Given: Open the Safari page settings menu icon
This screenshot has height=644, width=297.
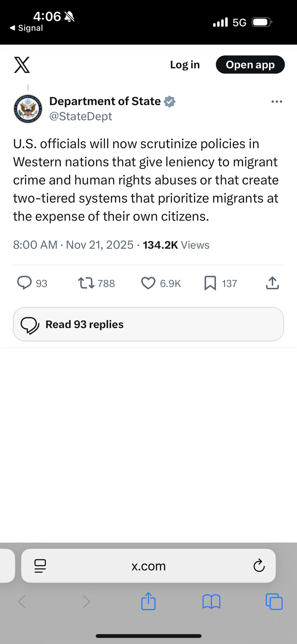Looking at the screenshot, I should coord(40,566).
